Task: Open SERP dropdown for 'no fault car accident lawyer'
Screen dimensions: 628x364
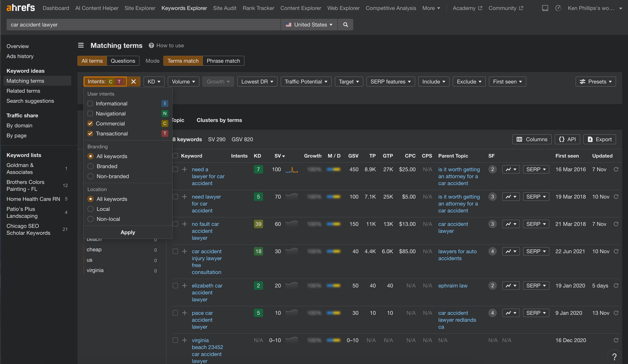Action: click(536, 224)
